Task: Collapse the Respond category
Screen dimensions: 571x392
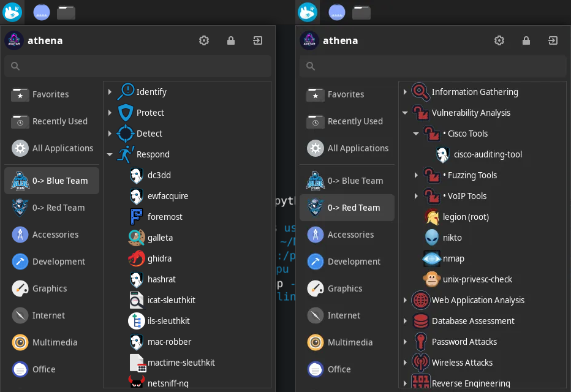Action: tap(110, 154)
